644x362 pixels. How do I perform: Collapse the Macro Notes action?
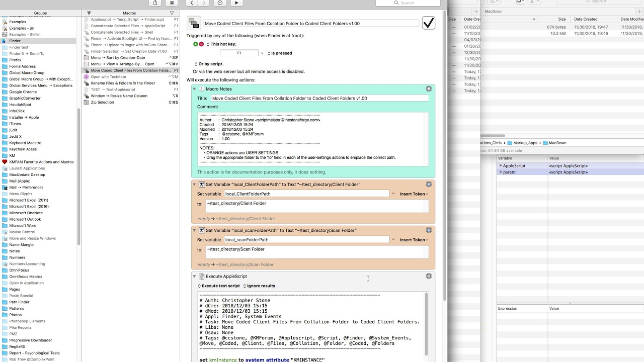click(195, 89)
